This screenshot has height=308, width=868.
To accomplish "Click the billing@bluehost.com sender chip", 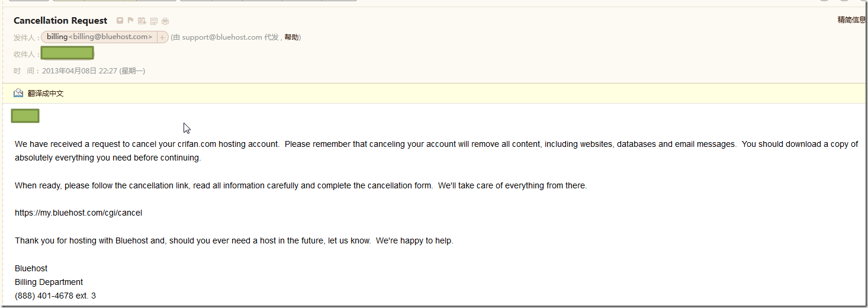I will 99,37.
